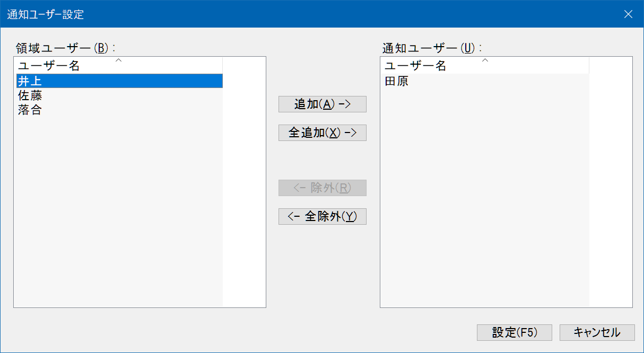
Task: Close the 通知ユーザー設定 dialog window
Action: pyautogui.click(x=629, y=14)
